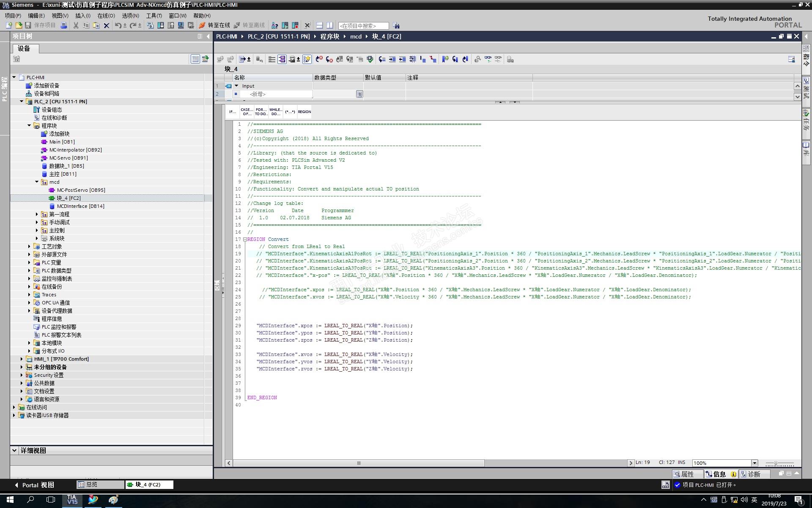
Task: Switch to the 总览 tab in bottom bar
Action: click(92, 485)
